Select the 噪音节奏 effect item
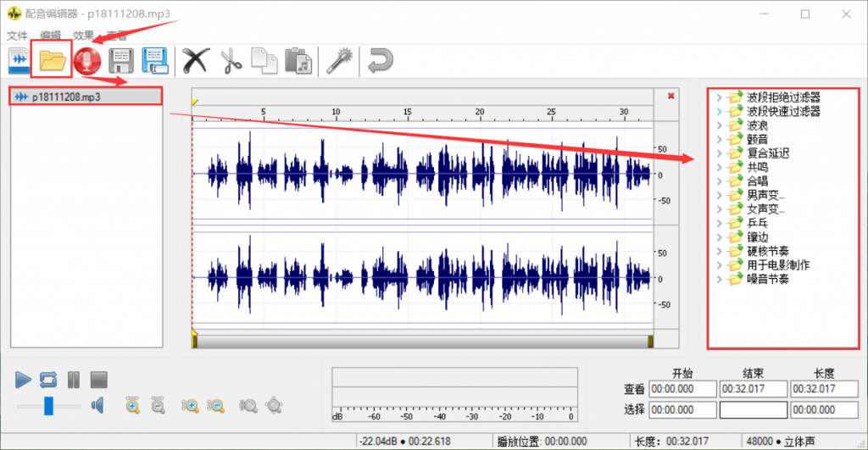The width and height of the screenshot is (868, 450). 768,279
